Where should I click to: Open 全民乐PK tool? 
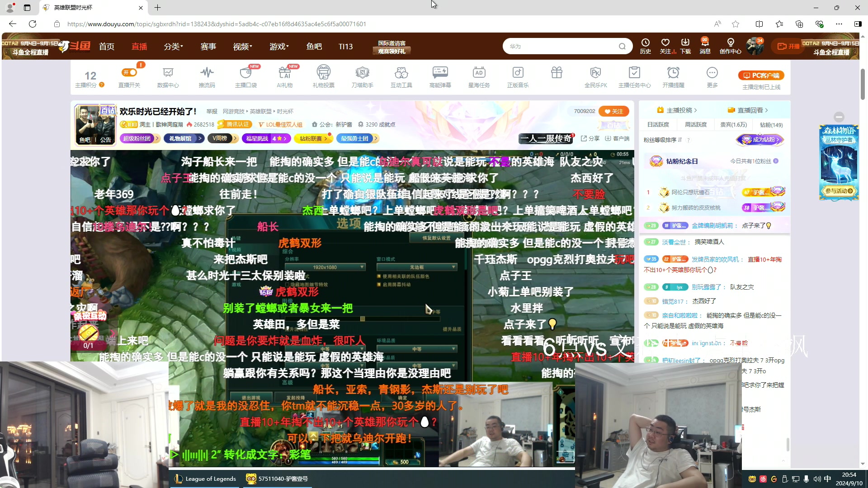coord(595,77)
